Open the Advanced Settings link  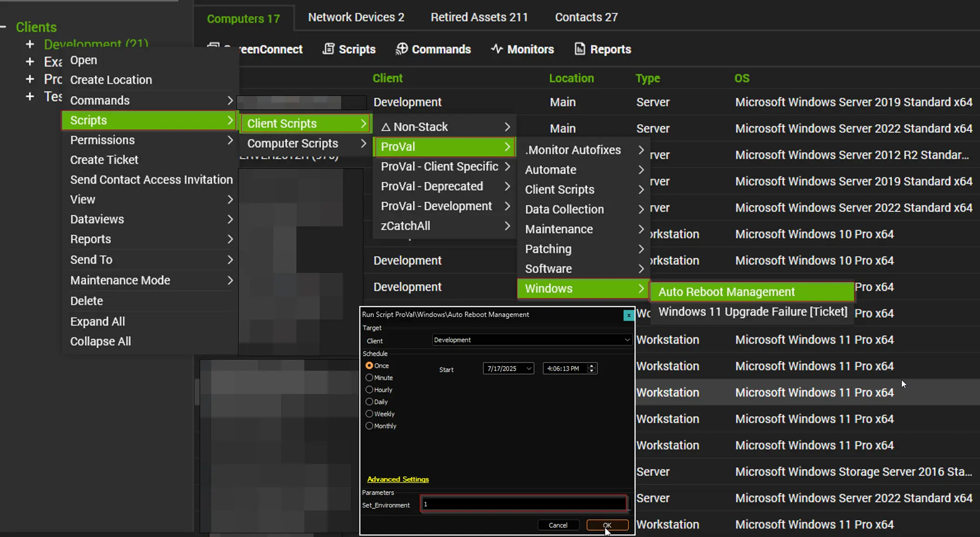click(398, 479)
